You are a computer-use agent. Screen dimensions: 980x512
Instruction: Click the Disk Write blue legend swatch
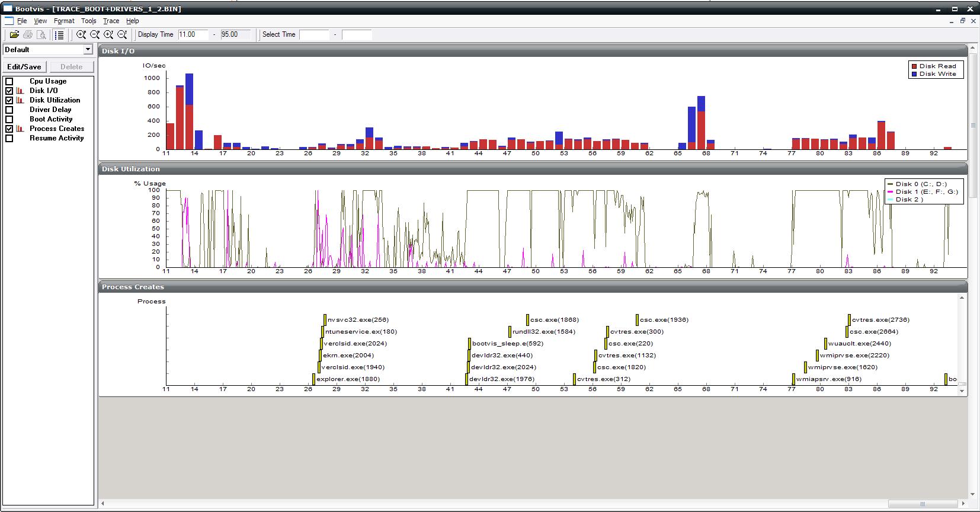tap(914, 74)
